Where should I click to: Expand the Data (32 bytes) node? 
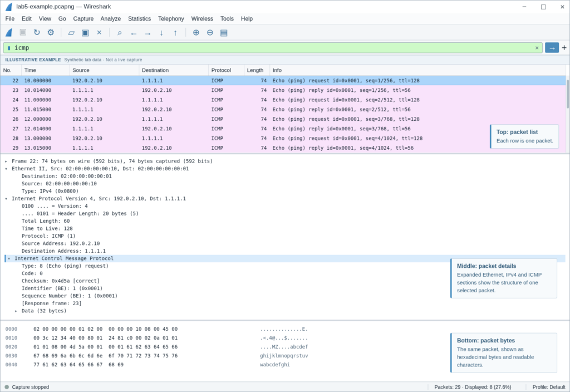pyautogui.click(x=16, y=311)
